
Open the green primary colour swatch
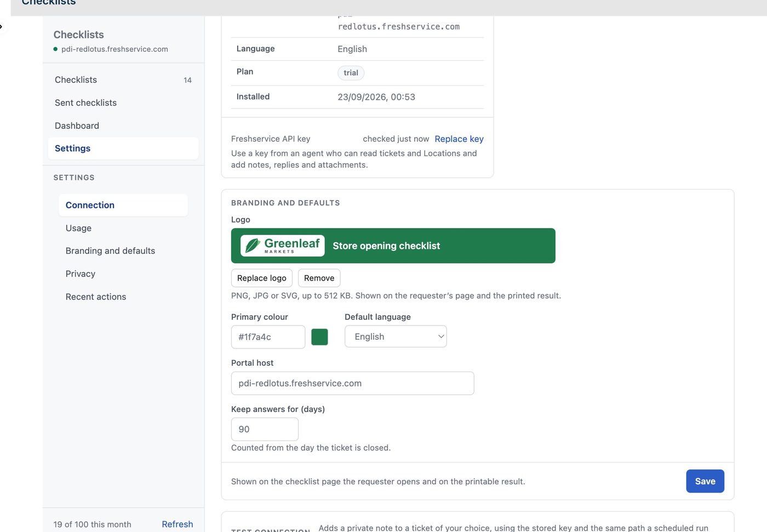coord(319,337)
